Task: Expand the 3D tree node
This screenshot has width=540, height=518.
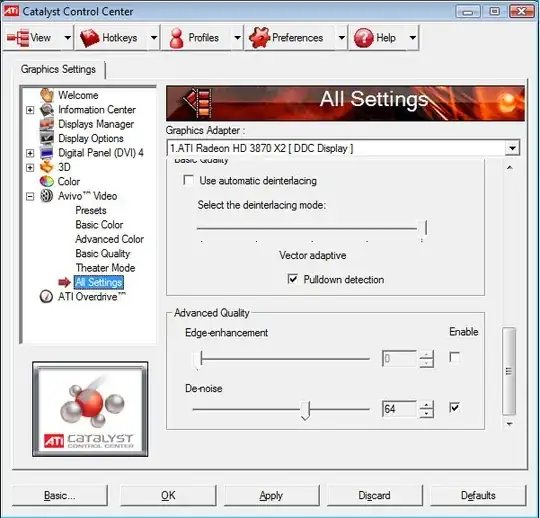Action: [x=30, y=167]
